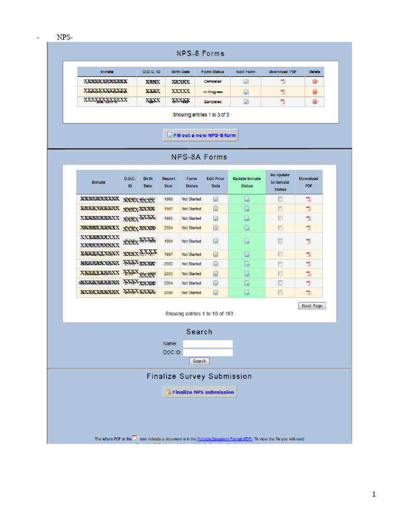This screenshot has width=399, height=532.
Task: Click the Form Status header in NPS-8A table
Action: coord(192,182)
